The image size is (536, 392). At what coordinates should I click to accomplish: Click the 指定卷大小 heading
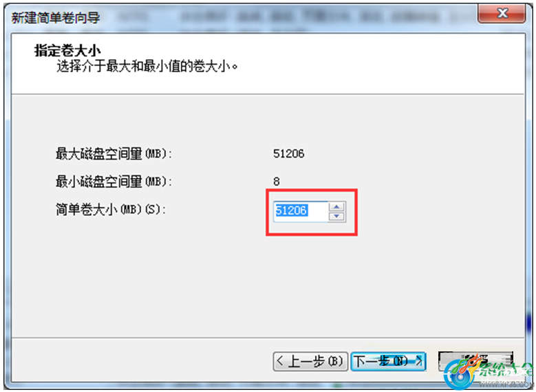[67, 51]
